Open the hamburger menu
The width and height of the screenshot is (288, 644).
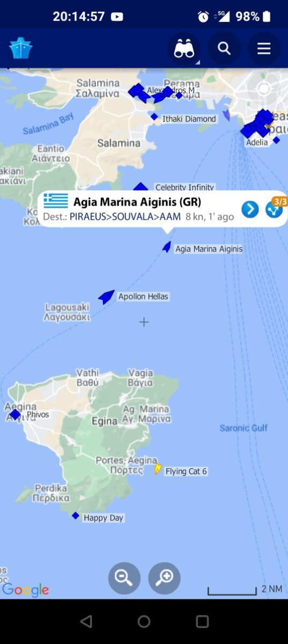tap(264, 48)
